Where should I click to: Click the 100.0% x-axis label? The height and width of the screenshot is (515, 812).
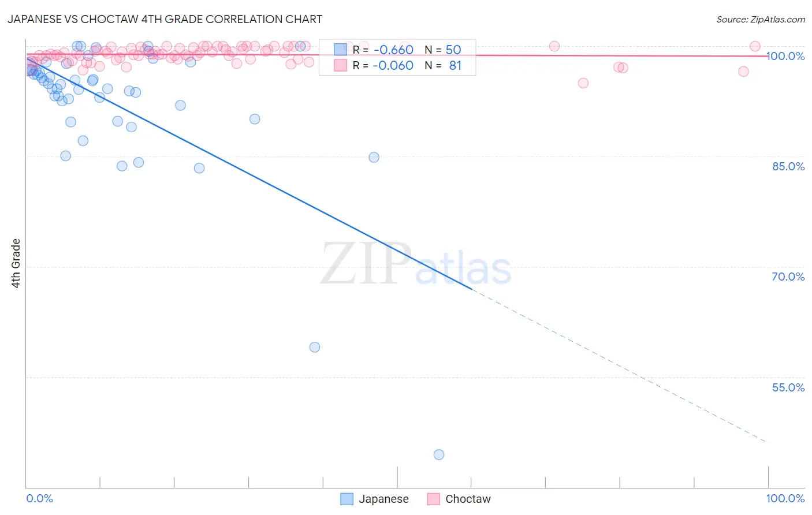[x=785, y=498]
